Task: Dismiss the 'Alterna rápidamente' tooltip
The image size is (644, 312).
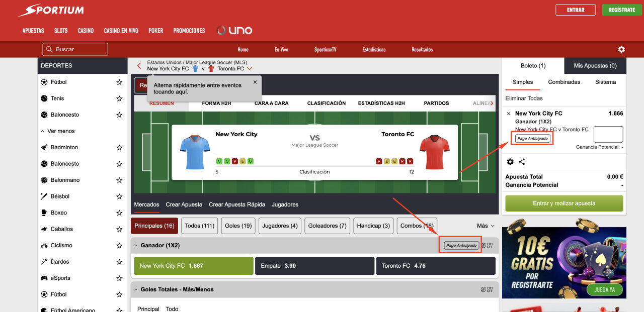Action: pyautogui.click(x=255, y=82)
